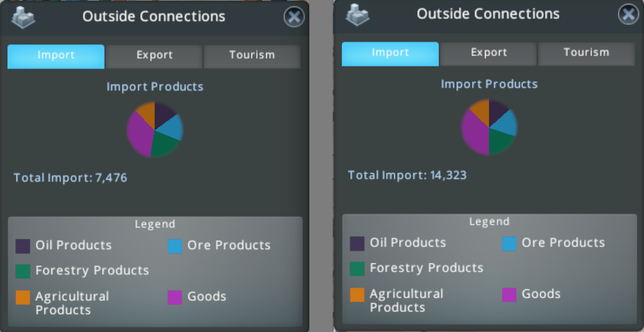Viewport: 644px width, 332px height.
Task: Select Import tab in right panel
Action: (x=390, y=53)
